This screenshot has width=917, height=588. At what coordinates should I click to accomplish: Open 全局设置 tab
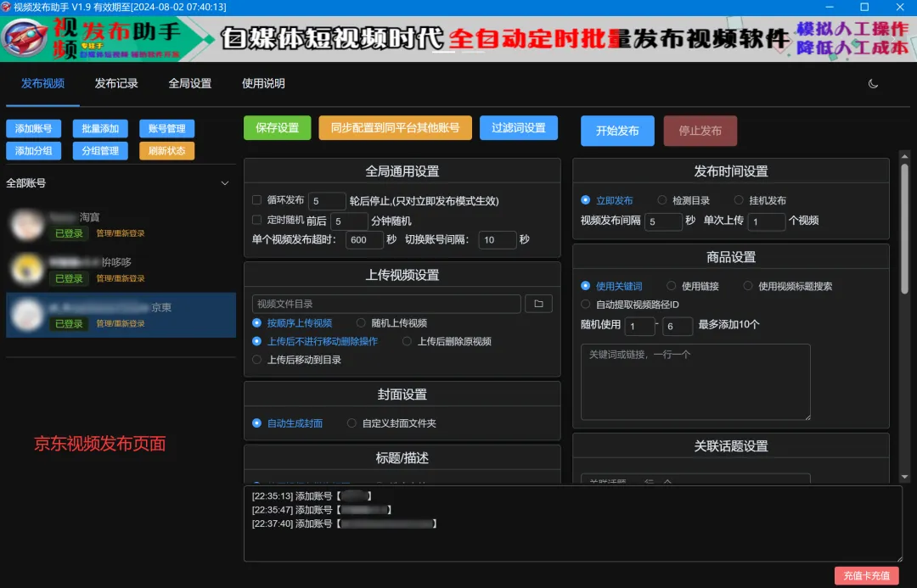click(x=190, y=84)
